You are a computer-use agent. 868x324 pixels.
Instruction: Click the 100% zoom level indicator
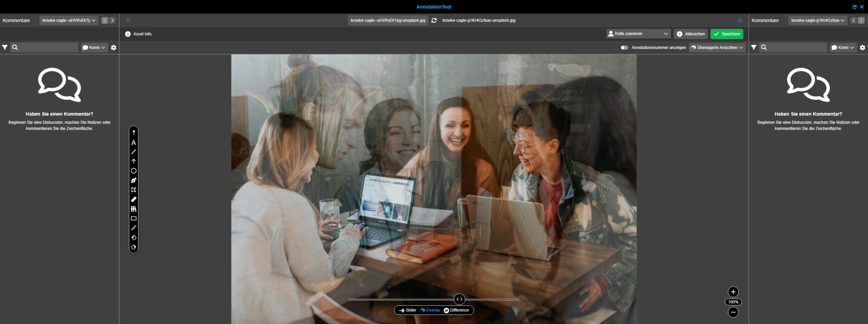click(x=733, y=302)
